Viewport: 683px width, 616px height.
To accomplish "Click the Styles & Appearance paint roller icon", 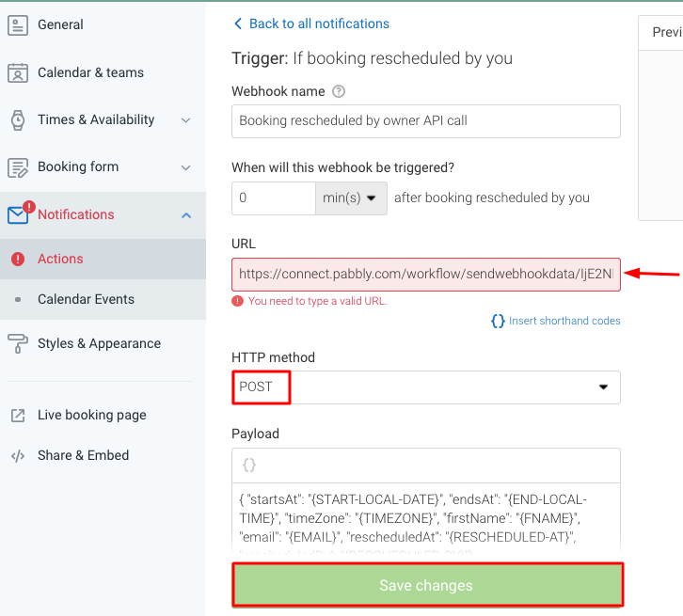I will (x=18, y=343).
